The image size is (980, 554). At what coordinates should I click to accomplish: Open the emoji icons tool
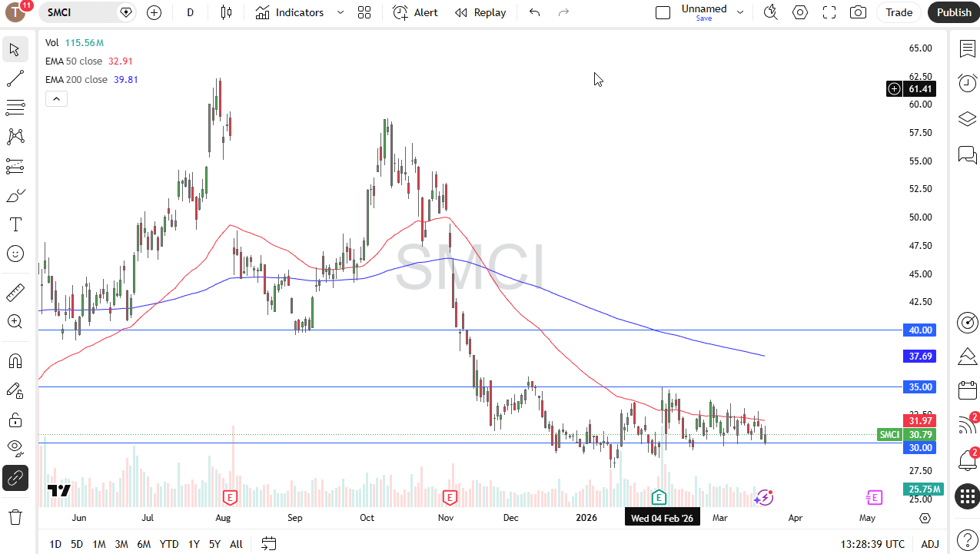[15, 254]
